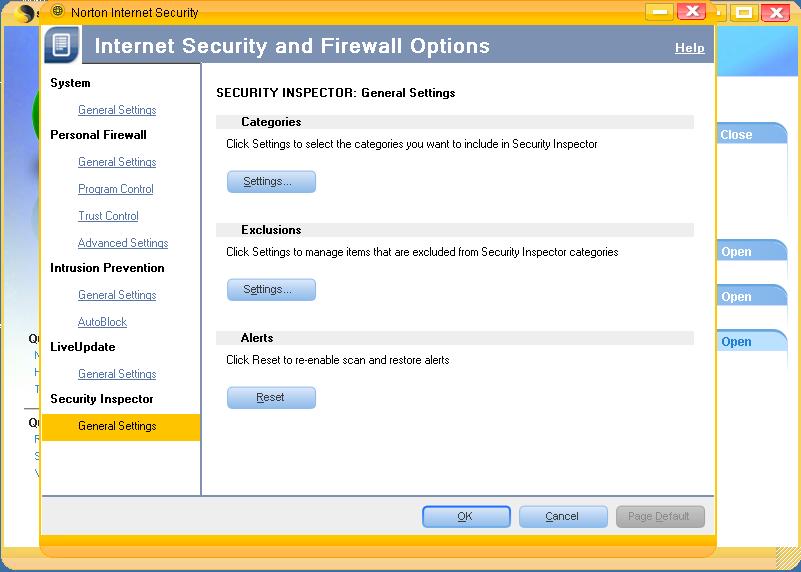This screenshot has height=572, width=801.
Task: Open LiveUpdate General Settings
Action: click(117, 374)
